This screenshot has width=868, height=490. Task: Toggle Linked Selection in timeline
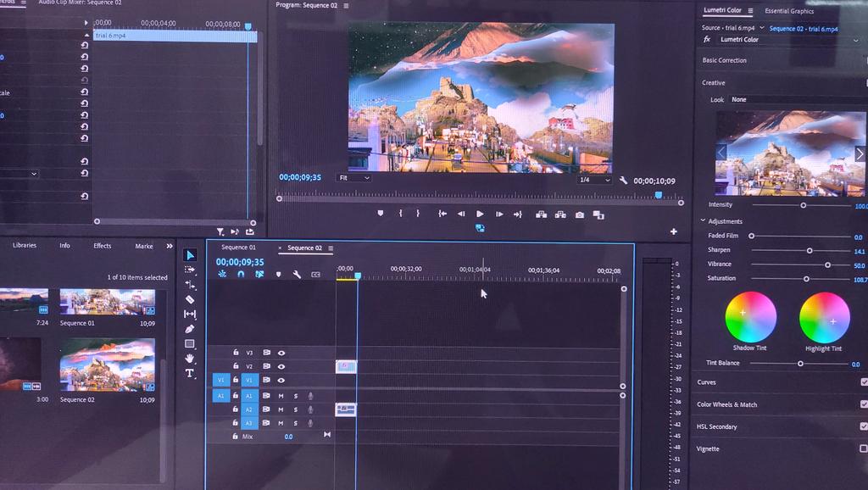(259, 274)
